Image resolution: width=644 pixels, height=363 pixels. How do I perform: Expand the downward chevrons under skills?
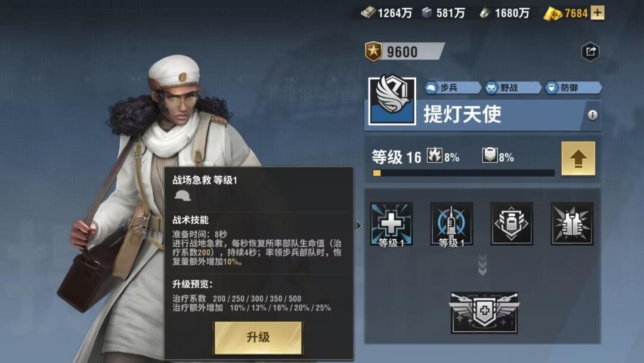coord(482,265)
